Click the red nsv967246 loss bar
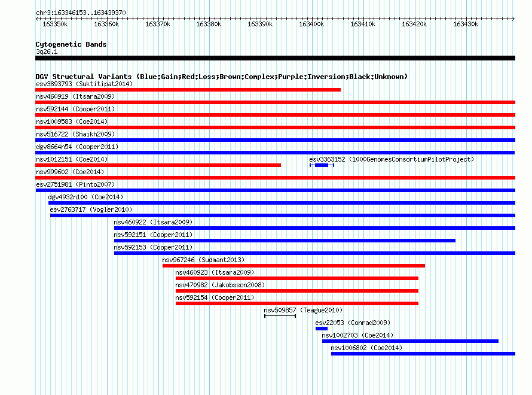Screen dimensions: 532x395 coord(294,266)
